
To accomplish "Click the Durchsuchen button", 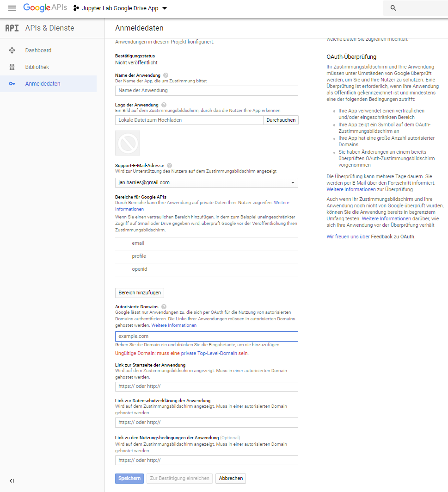I will [x=281, y=120].
